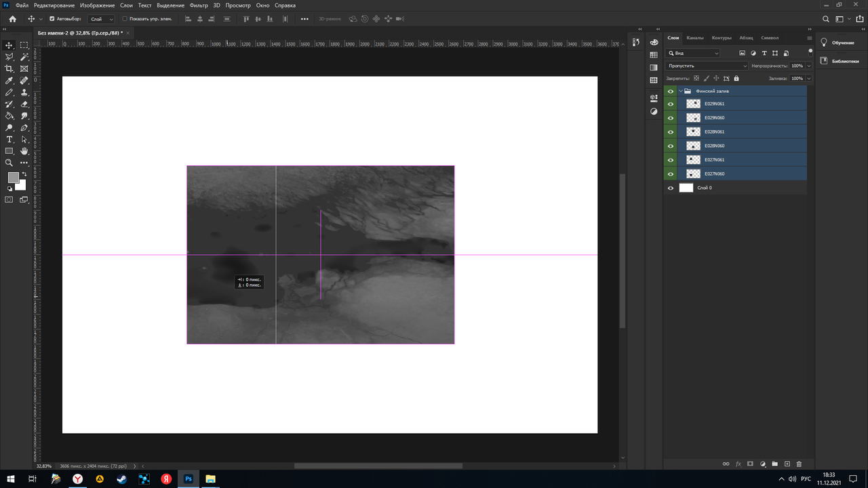868x488 pixels.
Task: Hide layer E029N061
Action: tap(671, 104)
